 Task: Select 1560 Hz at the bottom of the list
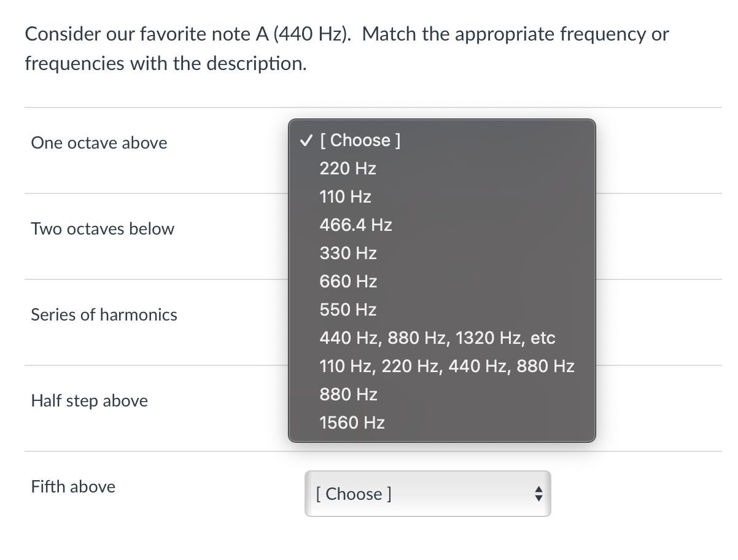352,422
